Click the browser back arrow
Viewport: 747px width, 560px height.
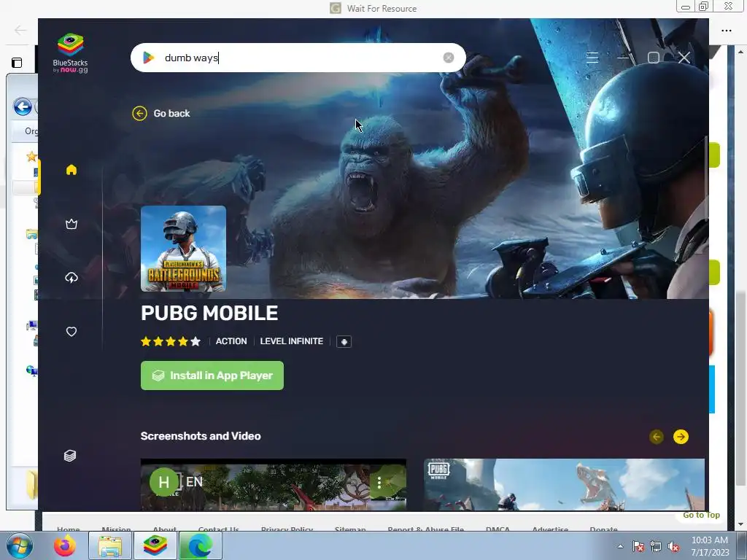coord(20,31)
